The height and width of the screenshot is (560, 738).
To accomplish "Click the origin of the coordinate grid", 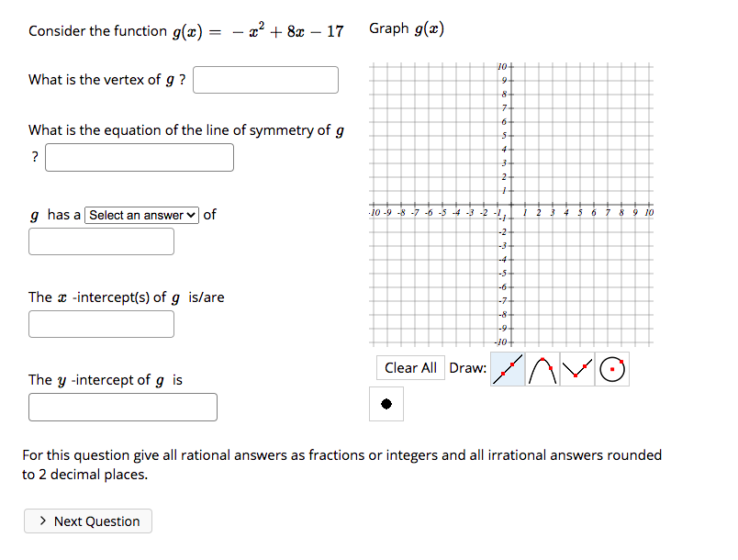I will pyautogui.click(x=511, y=204).
